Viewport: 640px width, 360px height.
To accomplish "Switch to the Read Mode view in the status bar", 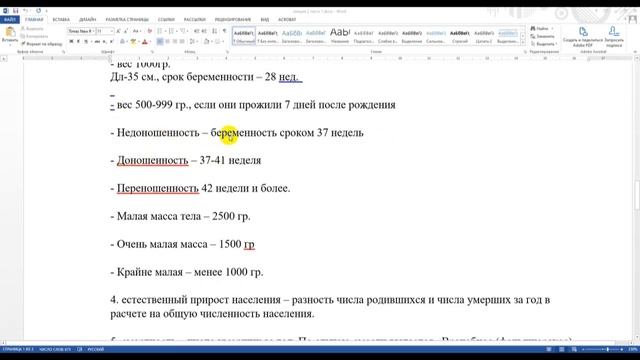I will click(x=549, y=349).
